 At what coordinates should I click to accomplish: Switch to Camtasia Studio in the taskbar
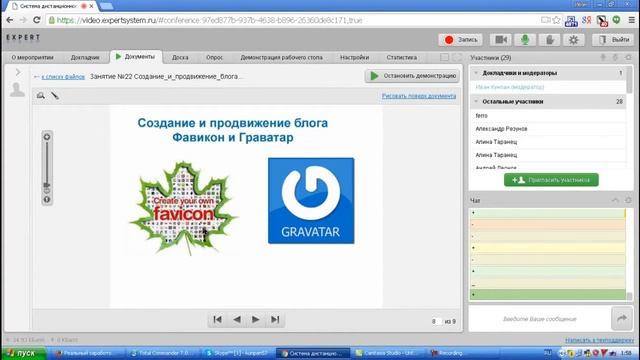click(386, 353)
